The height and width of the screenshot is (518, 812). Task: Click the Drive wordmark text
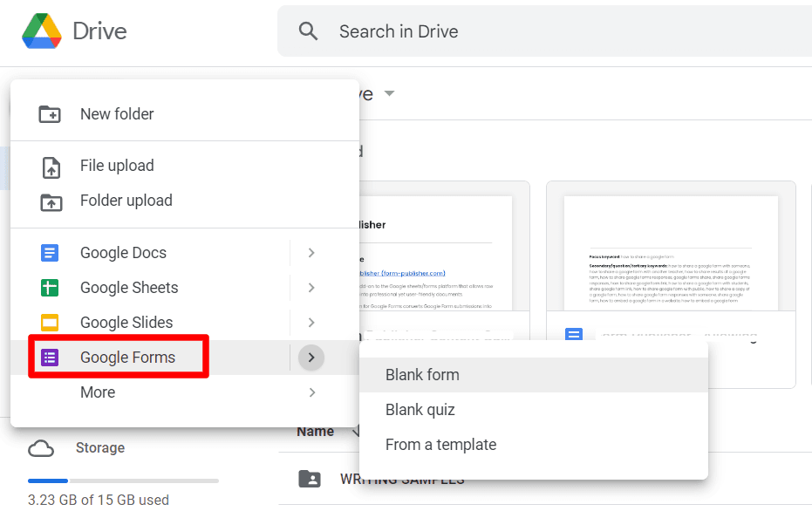tap(100, 31)
